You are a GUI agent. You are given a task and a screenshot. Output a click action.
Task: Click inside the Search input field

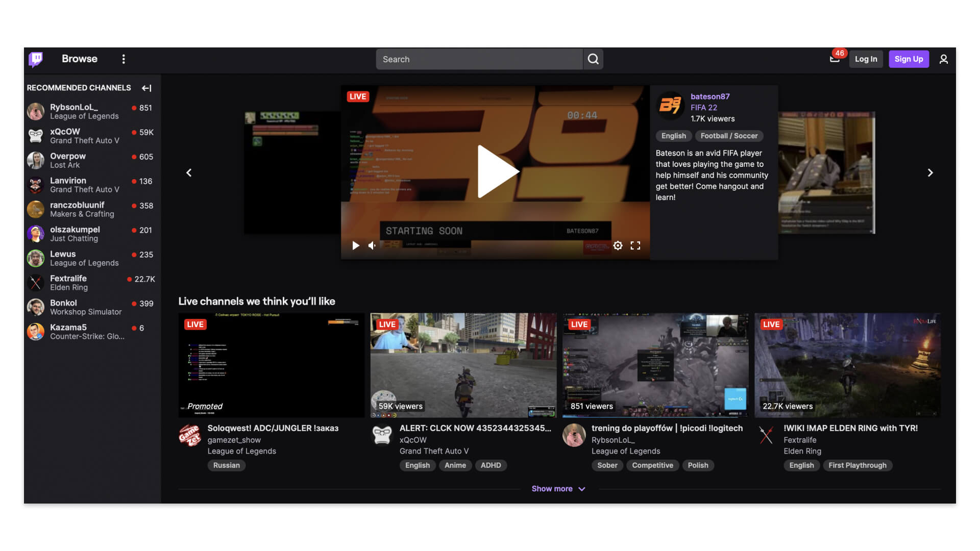[479, 59]
